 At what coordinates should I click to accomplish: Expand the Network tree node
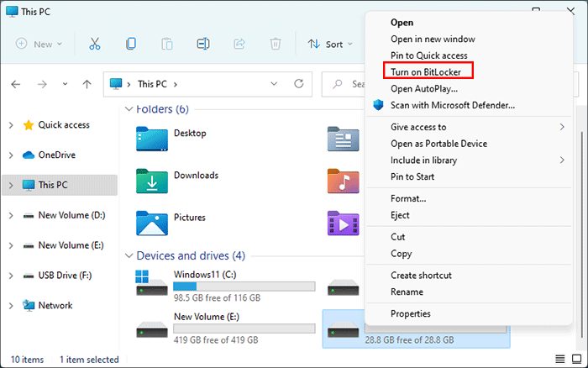pos(11,306)
